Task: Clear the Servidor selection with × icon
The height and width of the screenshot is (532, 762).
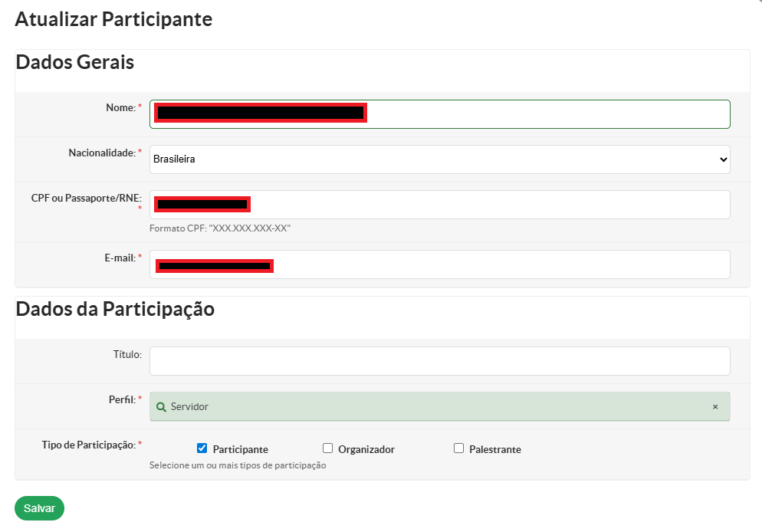Action: point(715,407)
